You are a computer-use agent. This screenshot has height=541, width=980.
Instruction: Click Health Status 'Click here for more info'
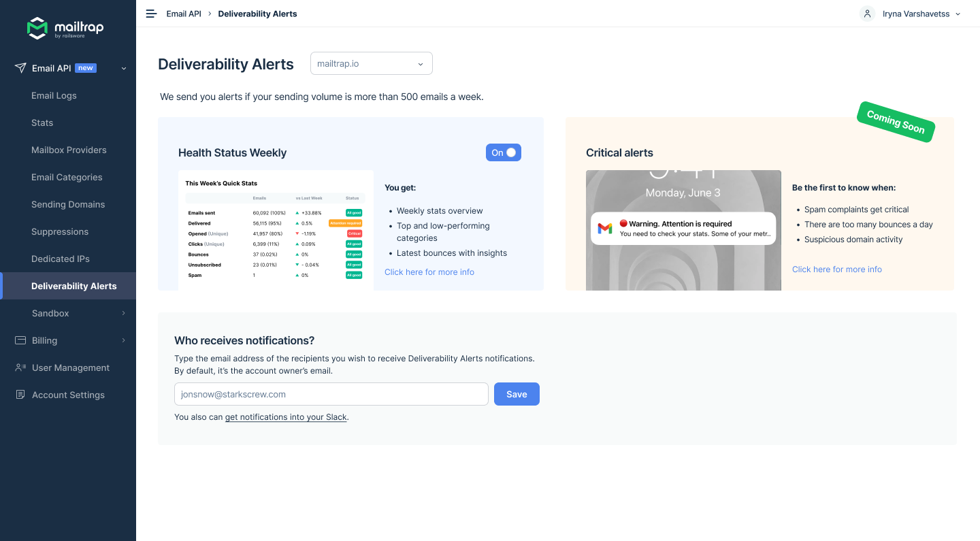point(429,272)
